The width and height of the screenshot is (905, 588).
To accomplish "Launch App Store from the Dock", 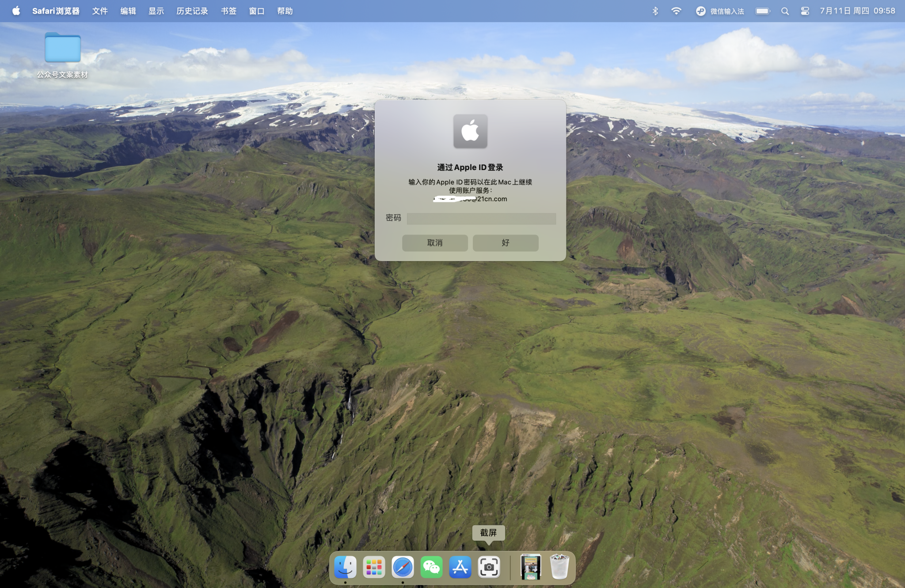I will [460, 567].
